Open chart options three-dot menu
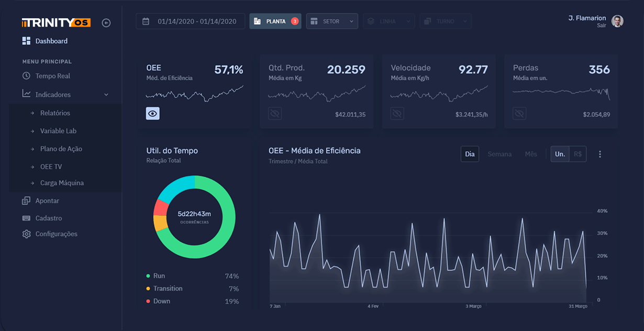The height and width of the screenshot is (331, 644). pos(600,154)
